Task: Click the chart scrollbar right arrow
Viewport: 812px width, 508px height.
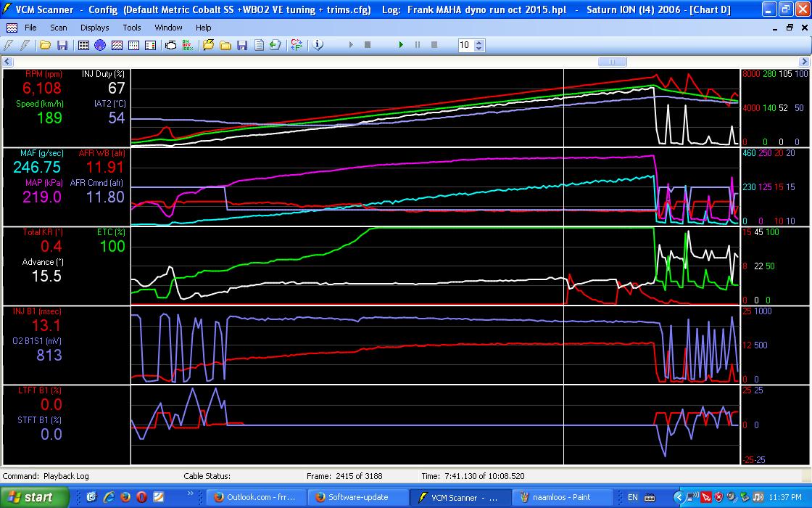Action: pos(804,62)
